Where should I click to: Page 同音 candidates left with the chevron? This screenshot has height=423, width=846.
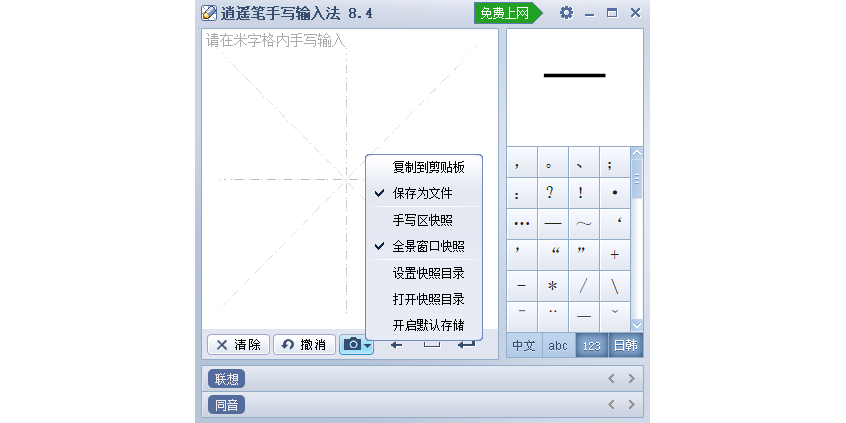pyautogui.click(x=611, y=405)
